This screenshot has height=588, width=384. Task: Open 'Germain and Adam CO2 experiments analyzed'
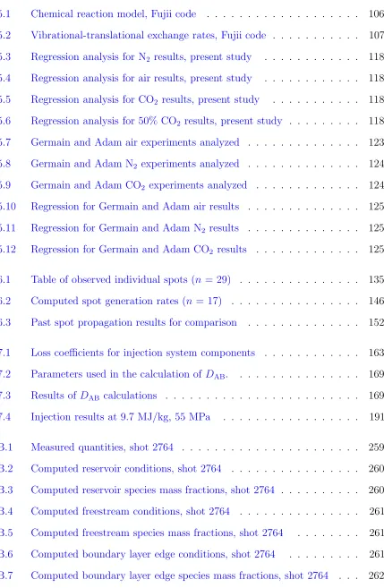click(139, 185)
